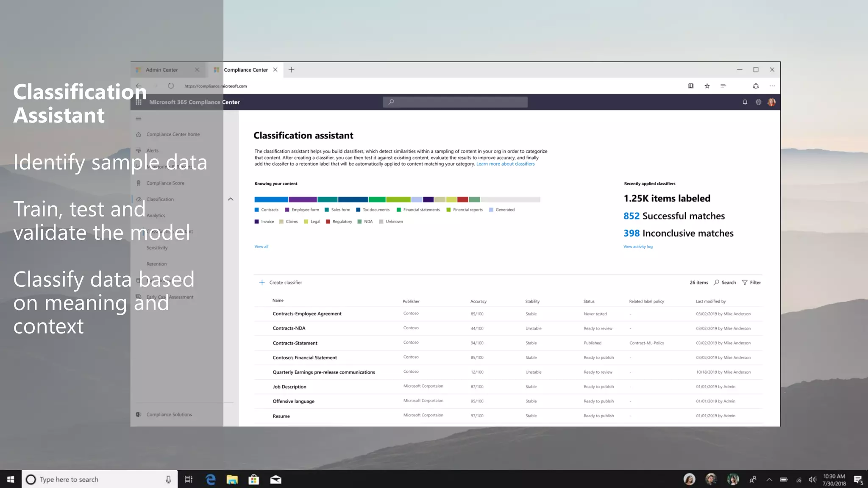Click the favorites star icon
The image size is (868, 488).
707,86
